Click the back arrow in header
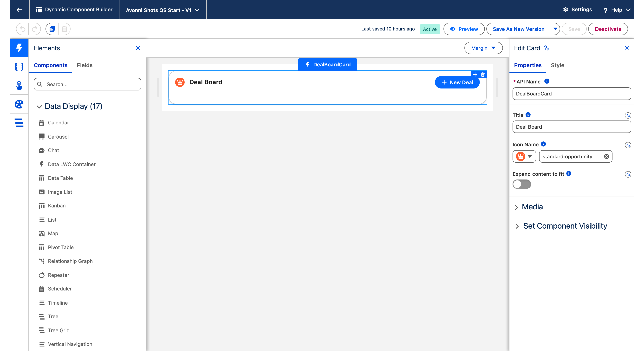 (19, 10)
